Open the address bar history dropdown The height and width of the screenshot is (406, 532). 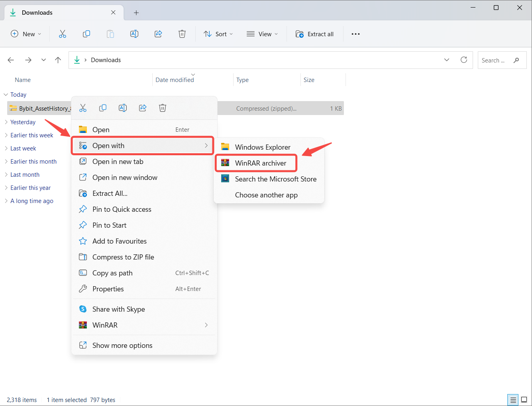point(447,60)
